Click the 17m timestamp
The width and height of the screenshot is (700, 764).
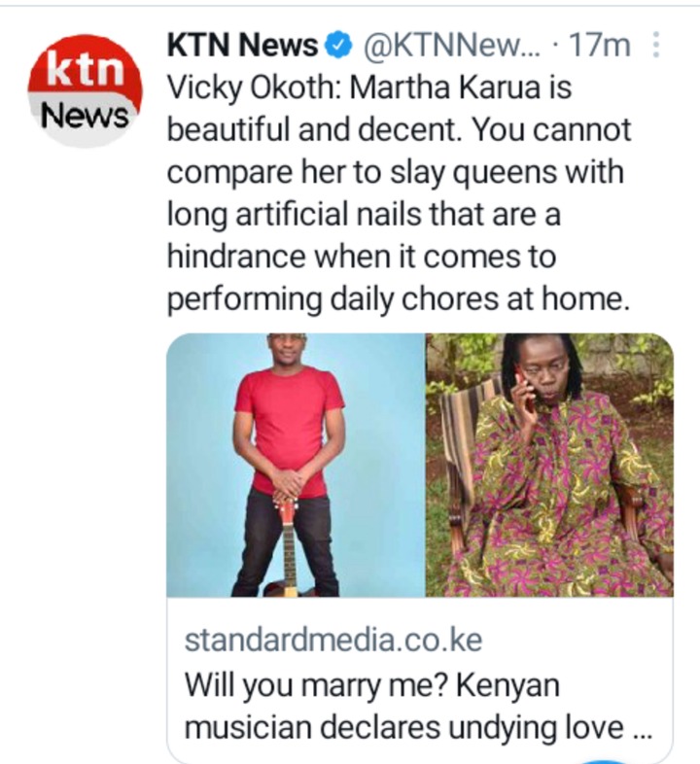coord(600,46)
